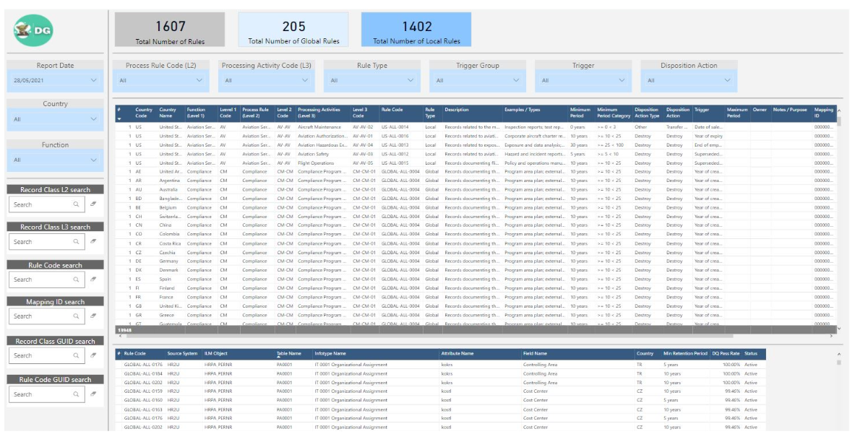Open the Trigger Group dropdown
Image resolution: width=868 pixels, height=442 pixels.
478,80
